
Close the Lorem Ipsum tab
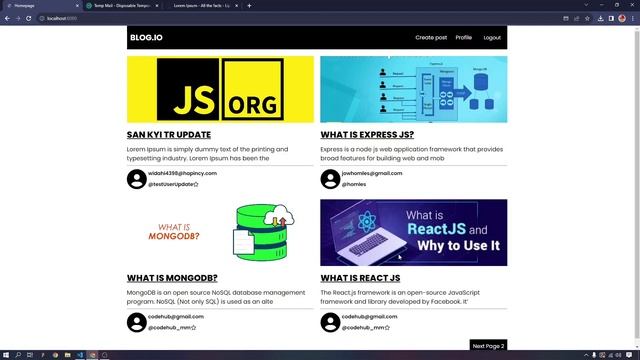coord(237,6)
